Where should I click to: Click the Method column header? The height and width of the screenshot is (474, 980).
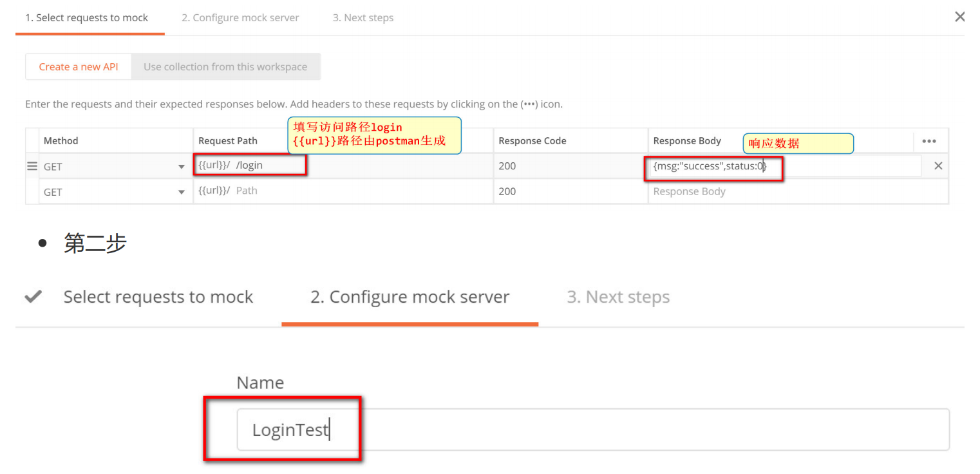[x=61, y=141]
